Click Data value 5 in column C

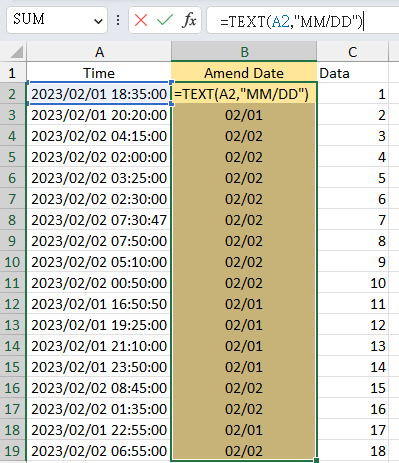pyautogui.click(x=353, y=178)
